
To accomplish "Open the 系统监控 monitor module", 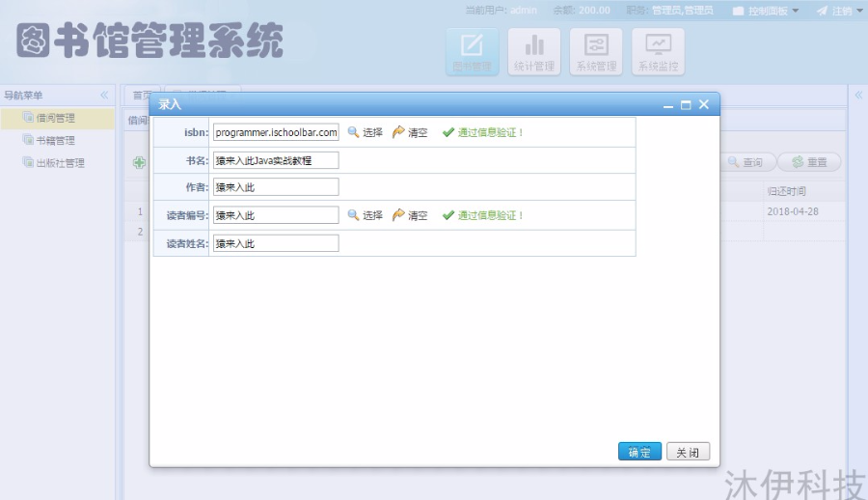I will 658,51.
